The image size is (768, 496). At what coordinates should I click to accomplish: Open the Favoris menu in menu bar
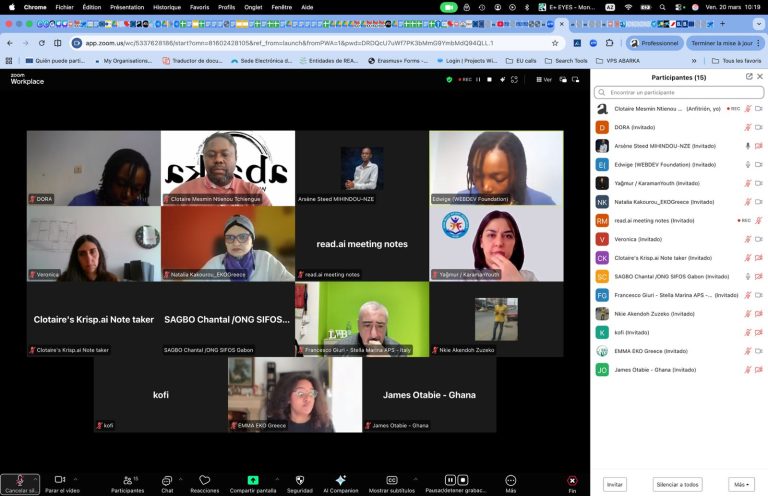199,6
